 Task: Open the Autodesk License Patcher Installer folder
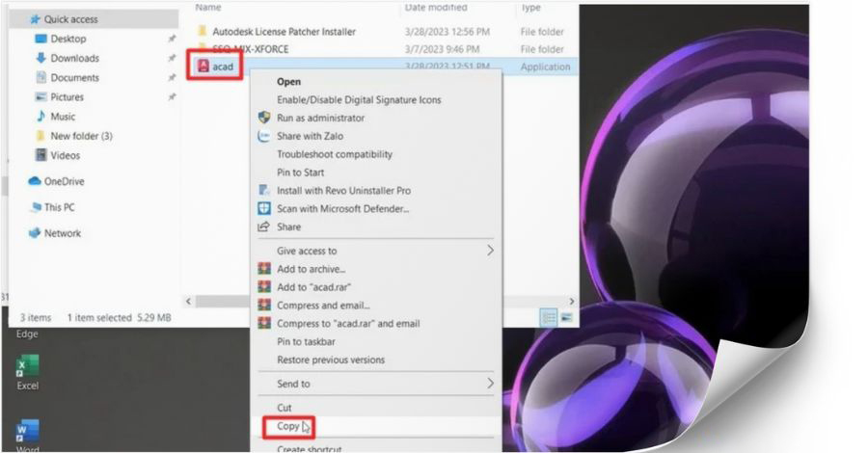tap(284, 32)
